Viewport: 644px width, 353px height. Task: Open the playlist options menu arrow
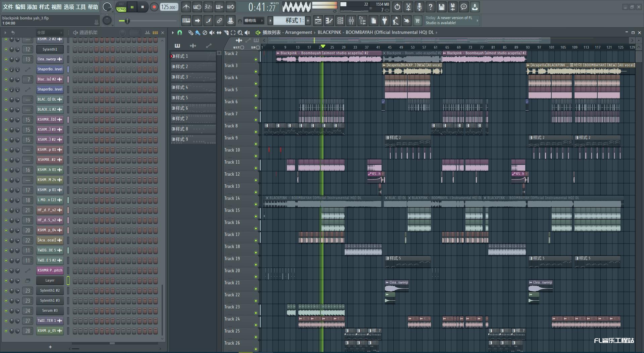coord(173,33)
